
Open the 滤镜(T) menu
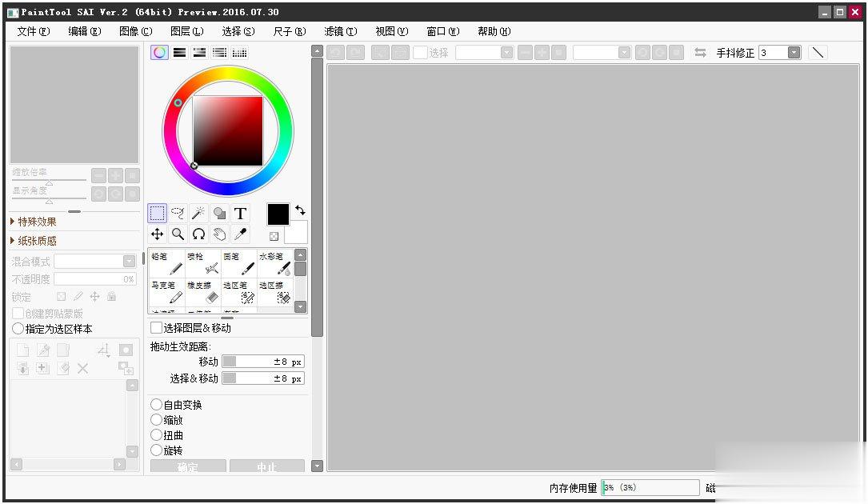coord(341,31)
